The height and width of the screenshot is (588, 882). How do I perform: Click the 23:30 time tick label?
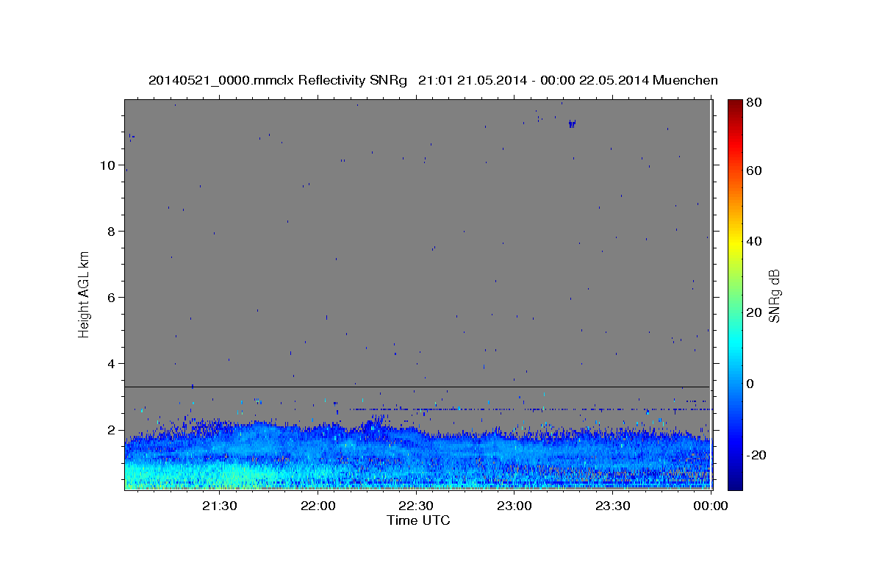[613, 506]
